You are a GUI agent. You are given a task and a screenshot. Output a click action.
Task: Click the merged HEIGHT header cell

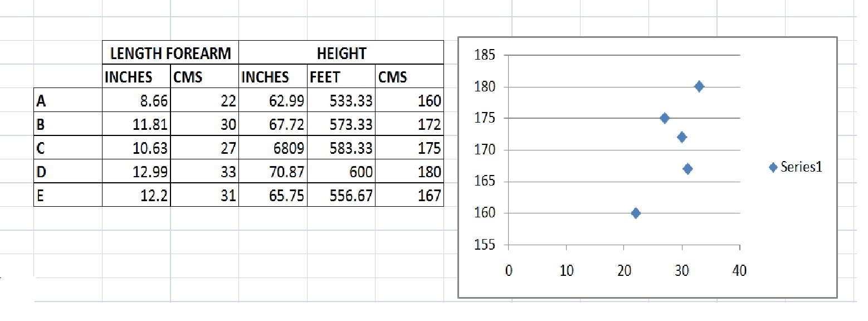click(341, 53)
